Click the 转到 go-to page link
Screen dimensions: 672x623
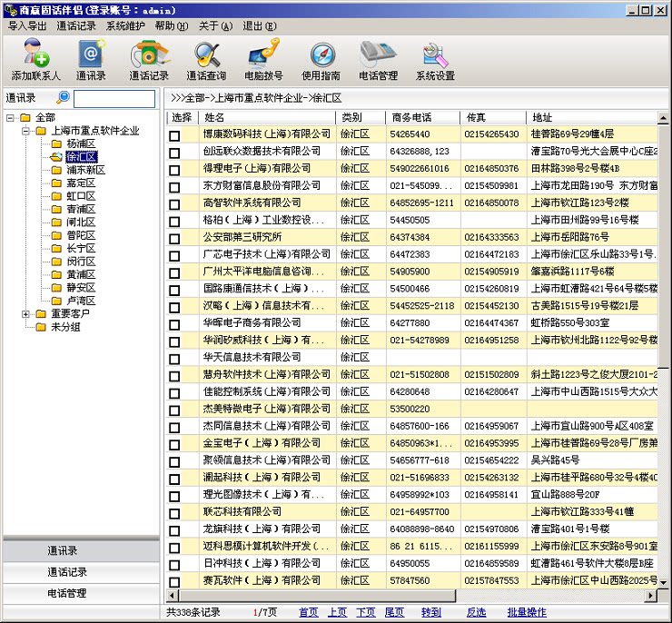pos(431,612)
